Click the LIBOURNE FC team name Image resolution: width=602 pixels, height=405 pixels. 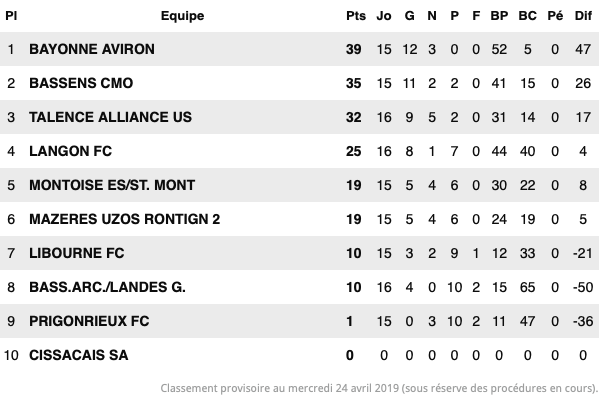pyautogui.click(x=76, y=253)
